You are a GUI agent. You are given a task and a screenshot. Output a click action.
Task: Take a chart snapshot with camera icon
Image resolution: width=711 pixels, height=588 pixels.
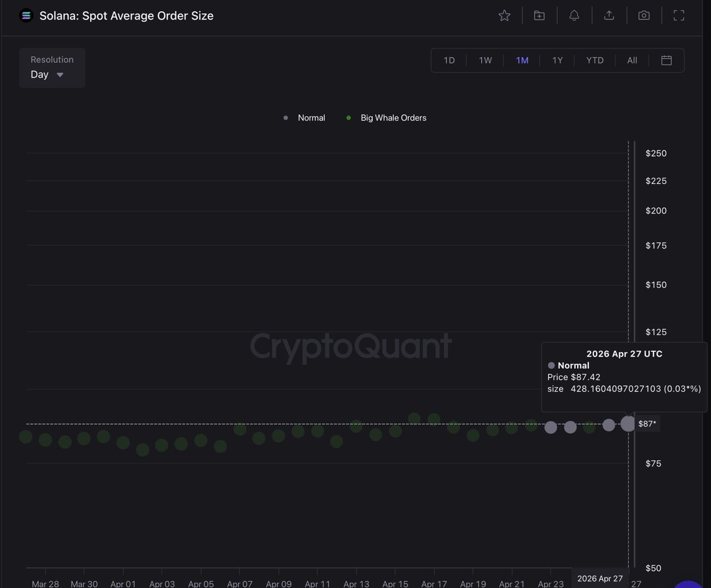(644, 16)
